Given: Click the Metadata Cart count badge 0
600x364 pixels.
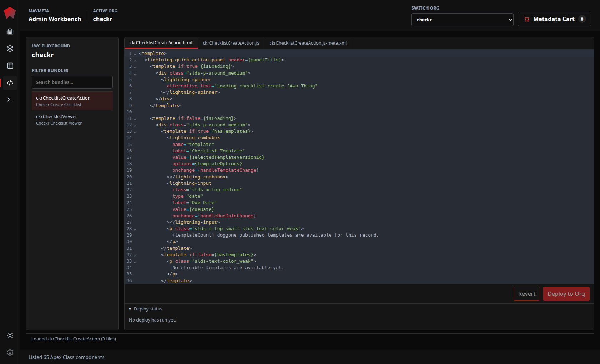Looking at the screenshot, I should click(582, 19).
